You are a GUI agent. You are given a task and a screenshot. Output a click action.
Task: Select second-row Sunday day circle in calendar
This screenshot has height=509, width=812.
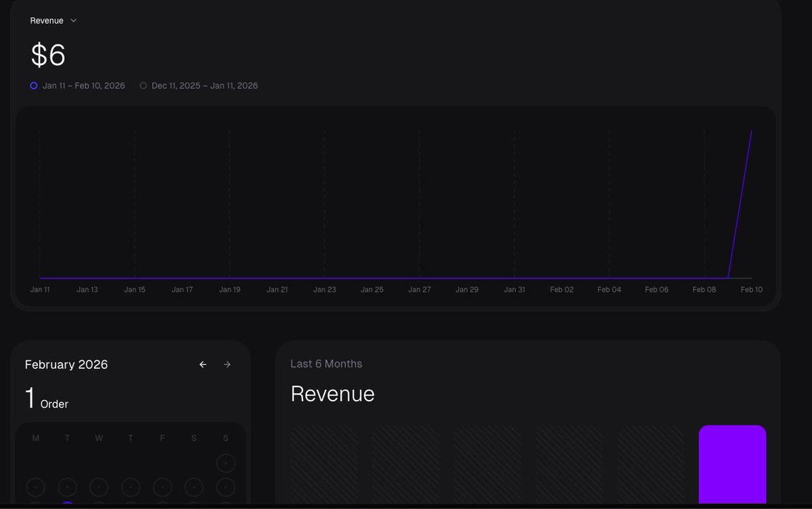coord(225,487)
